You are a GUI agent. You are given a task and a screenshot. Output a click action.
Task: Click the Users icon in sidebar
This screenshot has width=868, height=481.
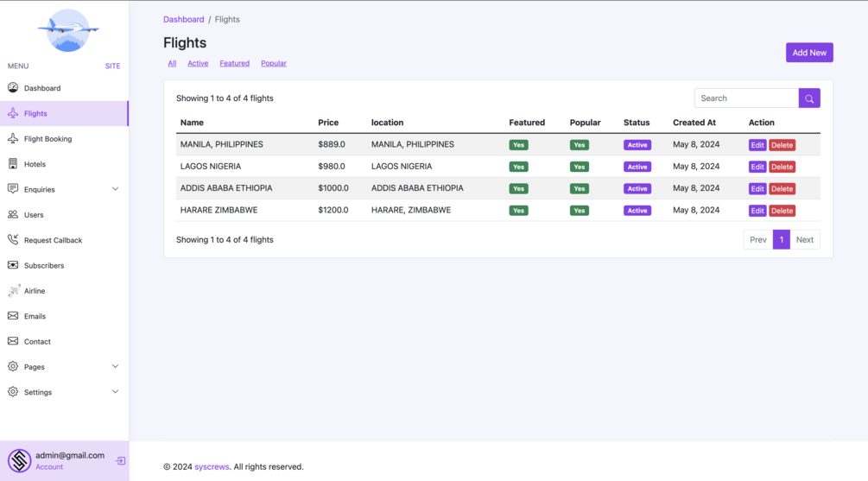pos(13,215)
